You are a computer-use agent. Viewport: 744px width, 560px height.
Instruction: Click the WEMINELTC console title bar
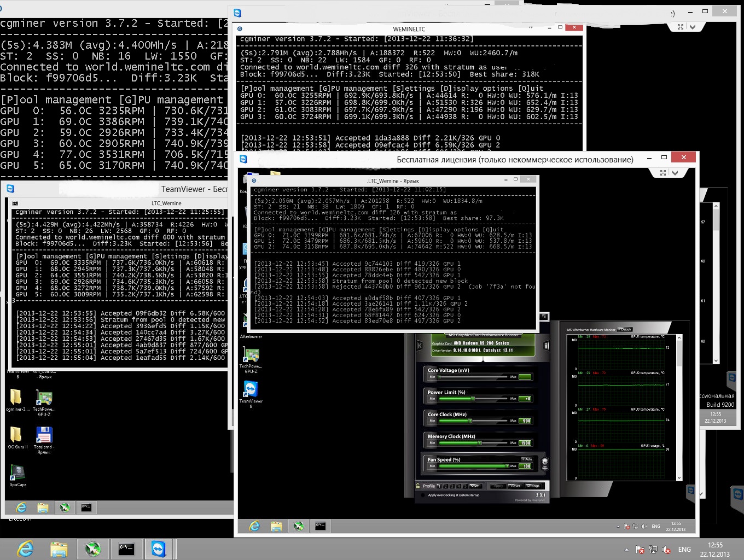click(409, 29)
